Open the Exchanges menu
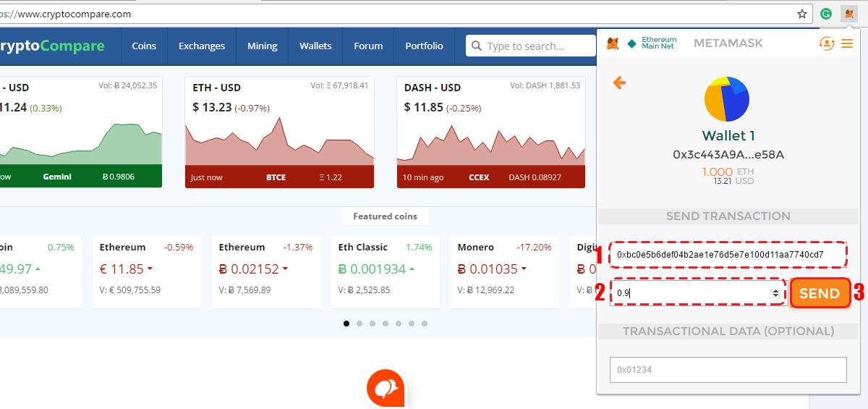Viewport: 868px width, 409px height. pos(202,46)
